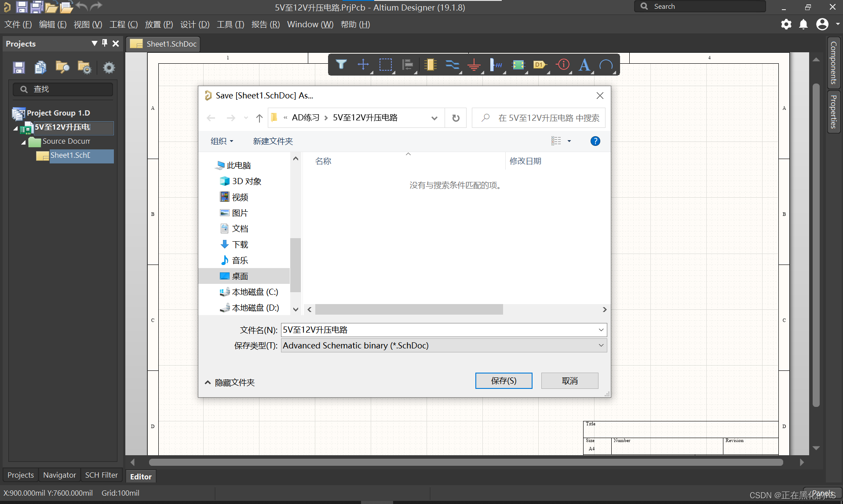Open 组织 organize dropdown
843x504 pixels.
pyautogui.click(x=222, y=141)
